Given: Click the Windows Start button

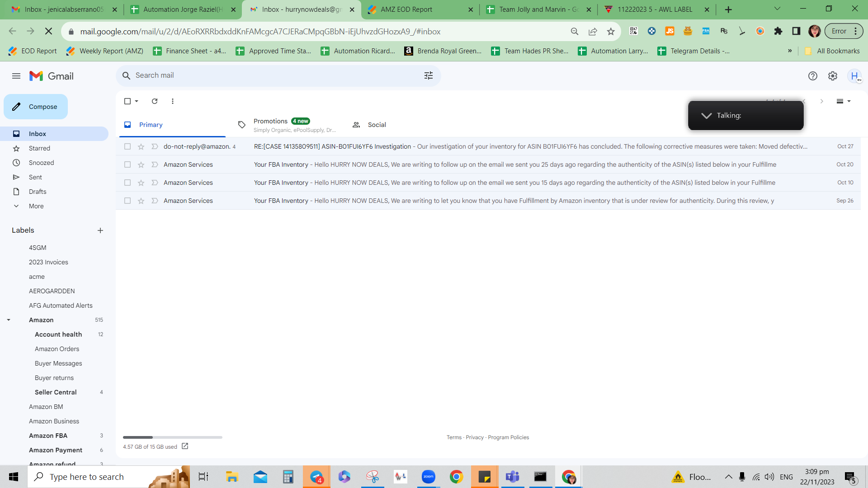Looking at the screenshot, I should click(14, 477).
